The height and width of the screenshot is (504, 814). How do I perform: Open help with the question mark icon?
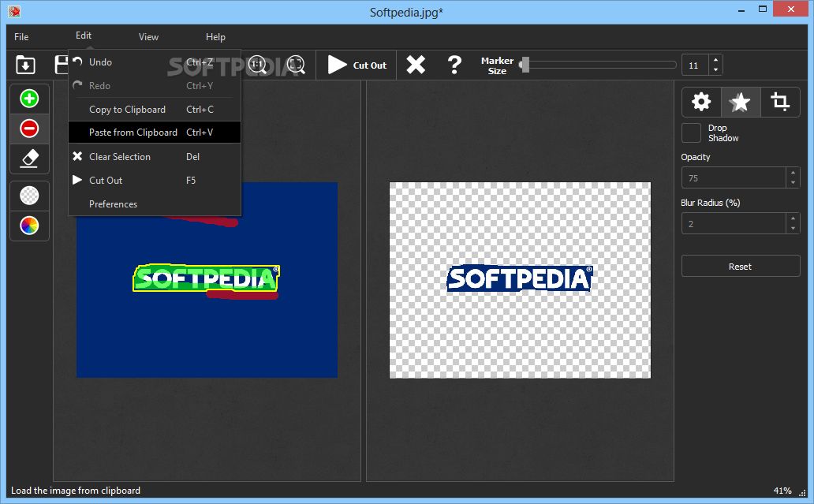pos(454,65)
